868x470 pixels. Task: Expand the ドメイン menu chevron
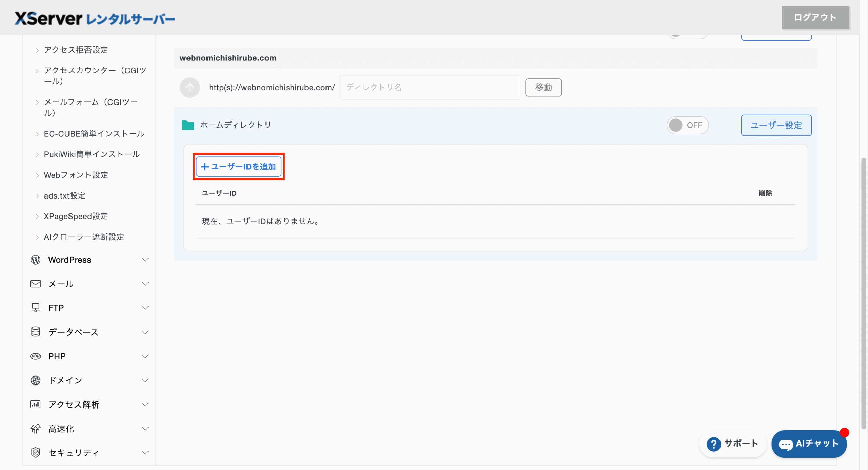(x=145, y=380)
